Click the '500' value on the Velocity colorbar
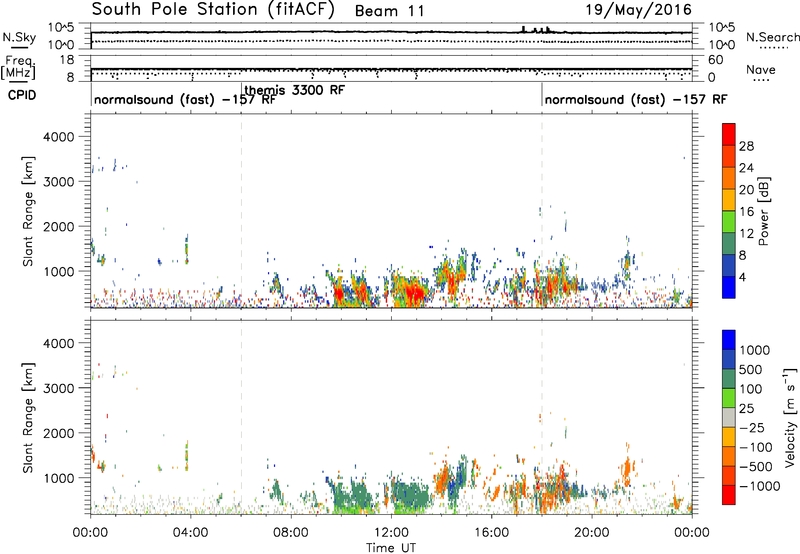800x554 pixels. [x=751, y=370]
